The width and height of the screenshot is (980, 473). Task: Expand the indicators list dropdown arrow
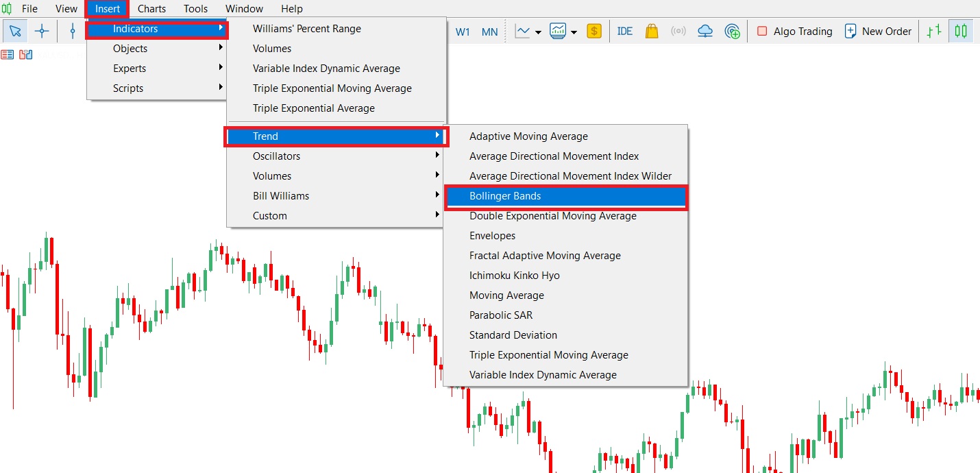coord(574,32)
